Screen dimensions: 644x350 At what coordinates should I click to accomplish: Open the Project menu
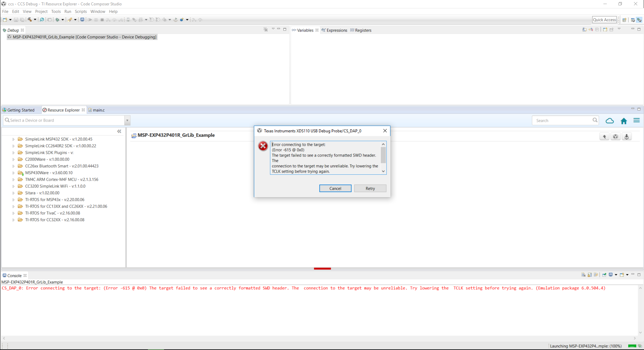click(41, 11)
